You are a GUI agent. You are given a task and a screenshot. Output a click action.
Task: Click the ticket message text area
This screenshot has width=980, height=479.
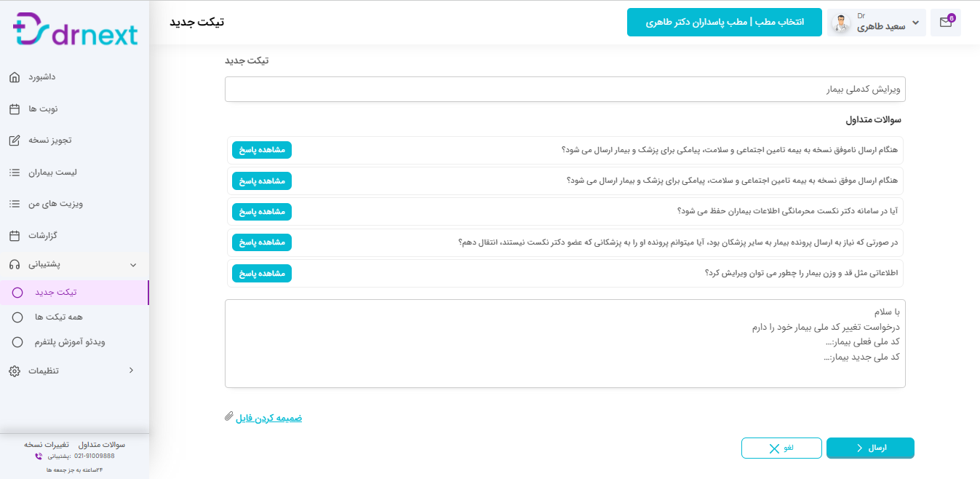pos(565,344)
